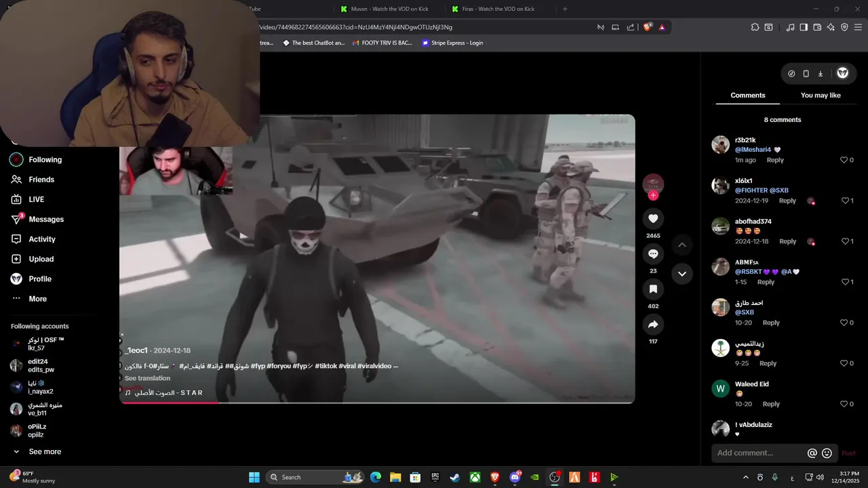The height and width of the screenshot is (488, 868).
Task: Follow the creator with the red plus badge
Action: coord(653,195)
